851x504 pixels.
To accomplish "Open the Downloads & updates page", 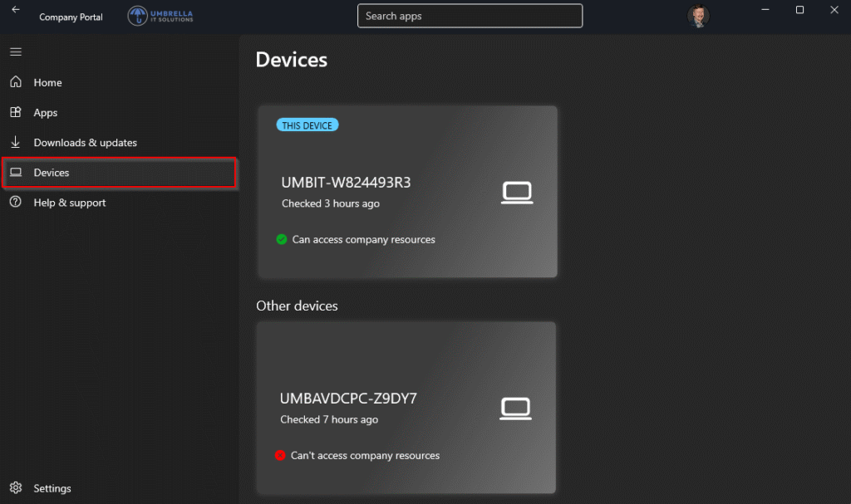I will (x=85, y=143).
